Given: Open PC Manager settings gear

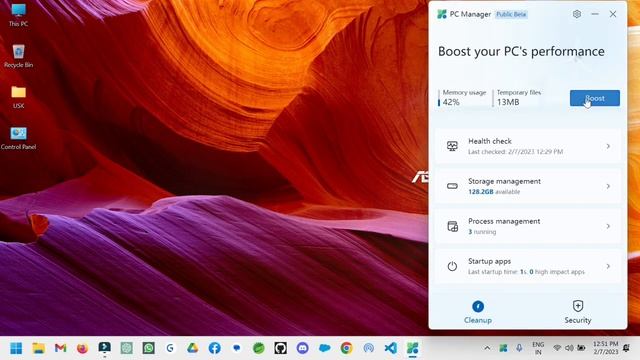Looking at the screenshot, I should pyautogui.click(x=577, y=14).
